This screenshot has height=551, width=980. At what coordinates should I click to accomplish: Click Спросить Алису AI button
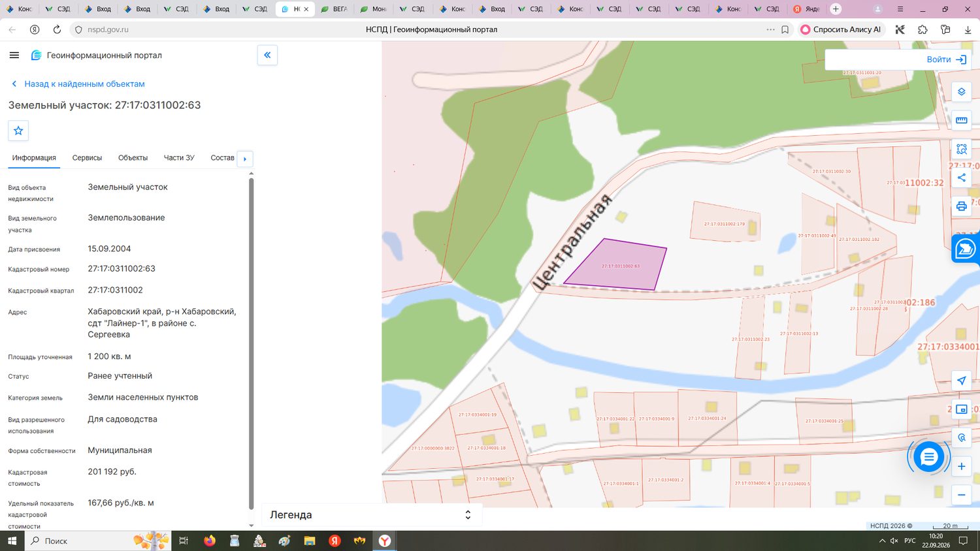[841, 29]
